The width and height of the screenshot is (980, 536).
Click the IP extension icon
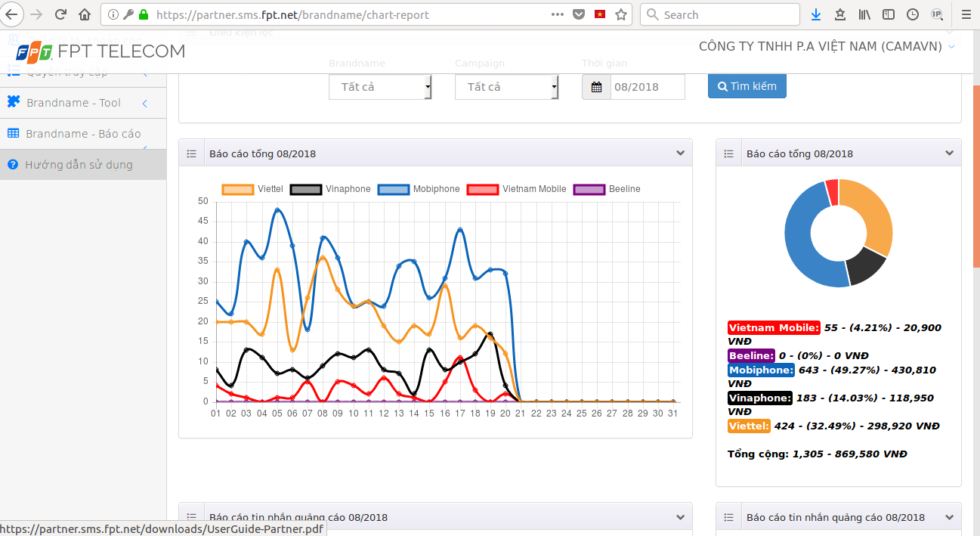(937, 14)
